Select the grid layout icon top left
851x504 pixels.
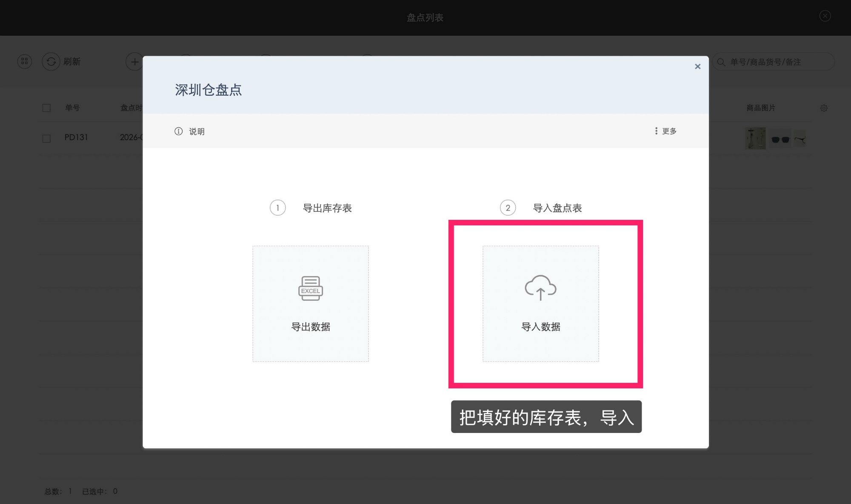tap(24, 61)
